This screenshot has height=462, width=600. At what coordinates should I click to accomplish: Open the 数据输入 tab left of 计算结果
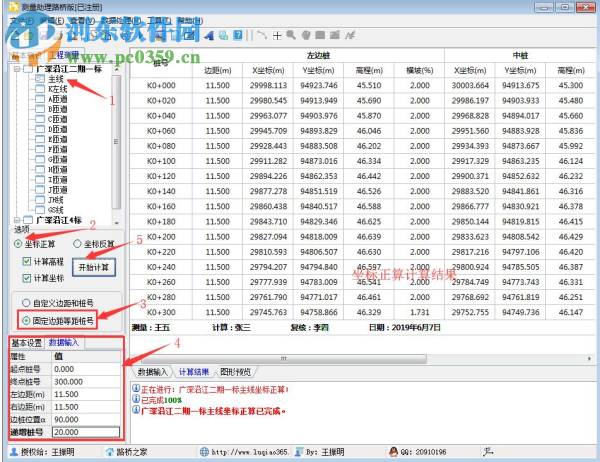(153, 372)
